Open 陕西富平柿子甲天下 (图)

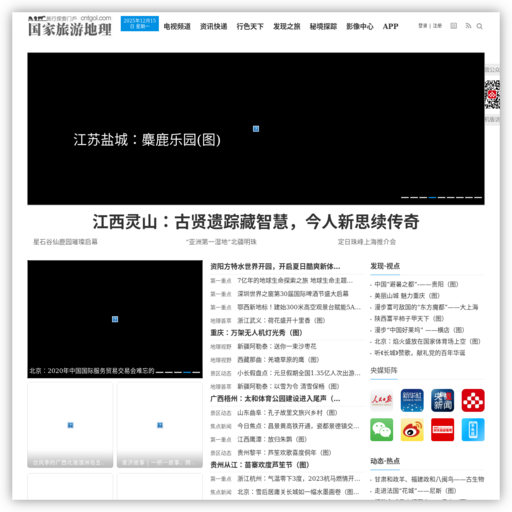click(x=409, y=319)
